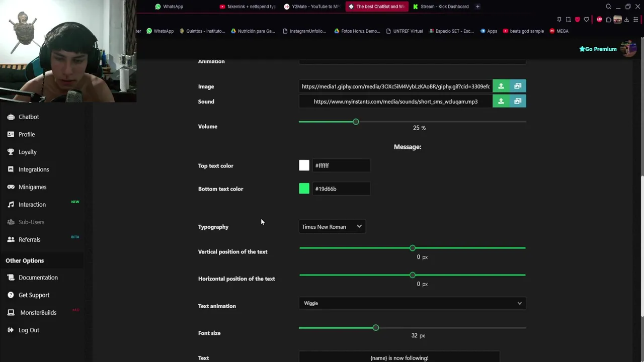Open the Profile page icon
The width and height of the screenshot is (644, 362).
click(x=11, y=134)
